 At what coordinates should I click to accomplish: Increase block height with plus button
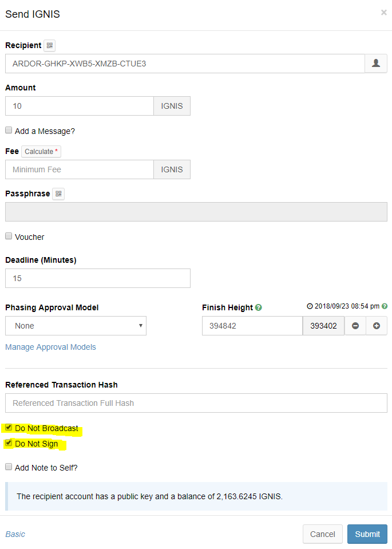[377, 325]
